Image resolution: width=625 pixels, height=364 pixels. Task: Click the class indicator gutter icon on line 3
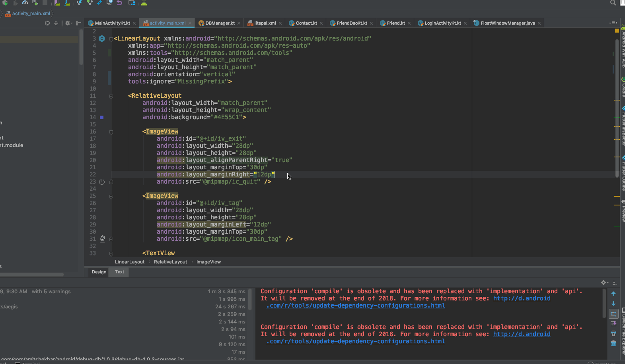[102, 39]
